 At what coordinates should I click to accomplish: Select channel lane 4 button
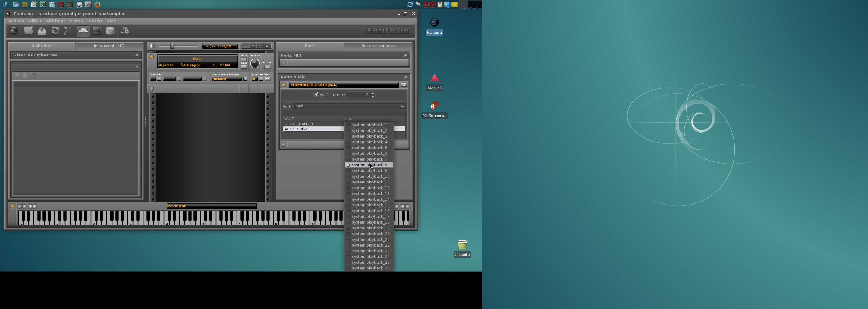267,46
